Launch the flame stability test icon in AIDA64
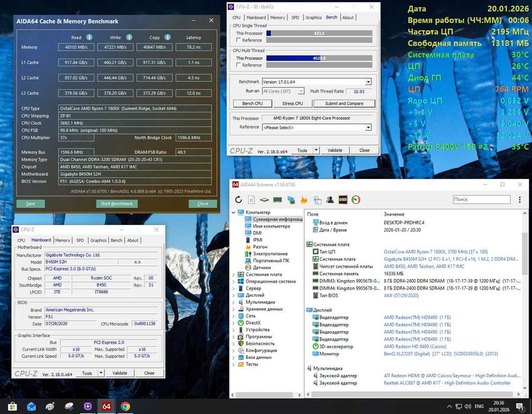The height and width of the screenshot is (414, 532). (x=304, y=200)
